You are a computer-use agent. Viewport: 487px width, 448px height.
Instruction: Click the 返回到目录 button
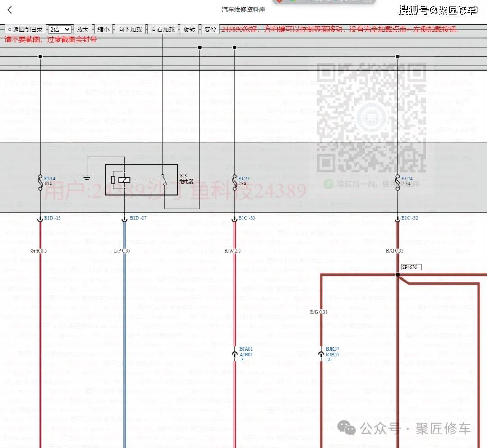point(25,29)
